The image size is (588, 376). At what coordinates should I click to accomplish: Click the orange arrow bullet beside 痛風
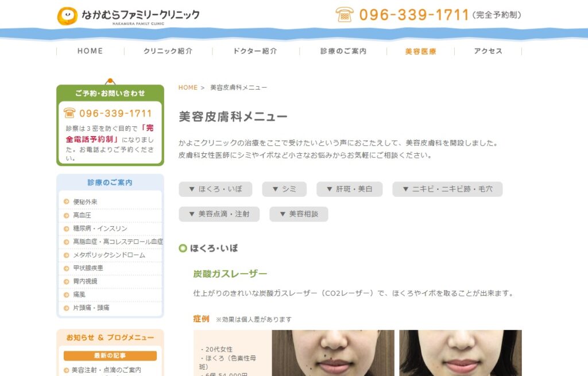pyautogui.click(x=67, y=294)
